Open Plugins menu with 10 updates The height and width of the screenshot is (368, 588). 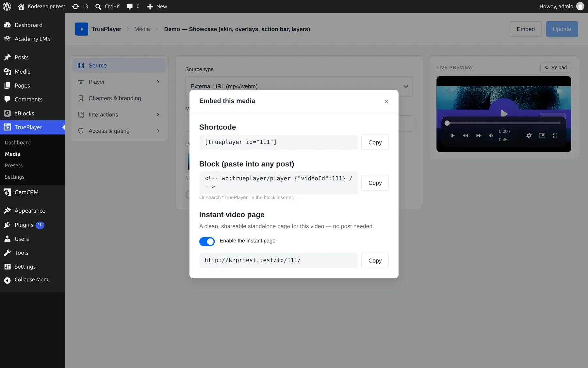pyautogui.click(x=33, y=225)
